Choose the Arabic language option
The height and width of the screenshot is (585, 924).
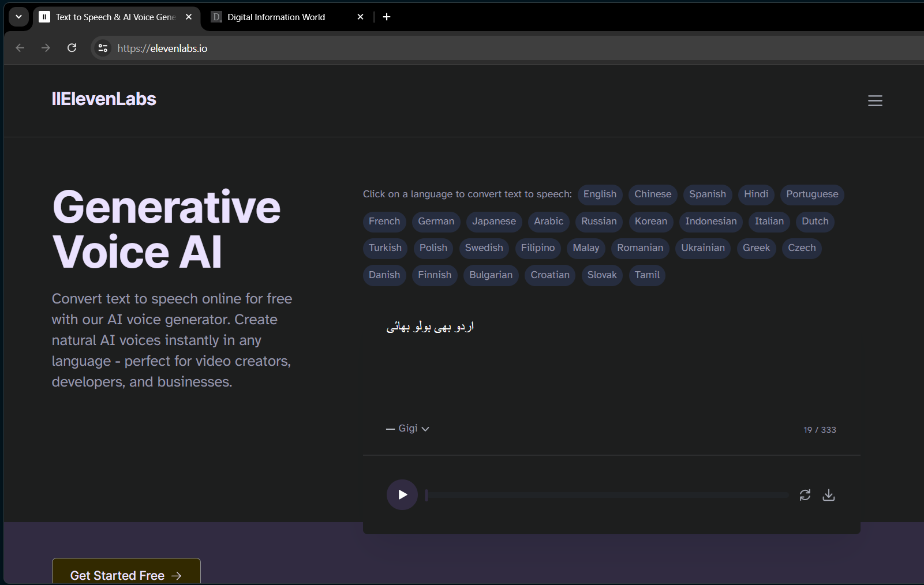pos(548,222)
